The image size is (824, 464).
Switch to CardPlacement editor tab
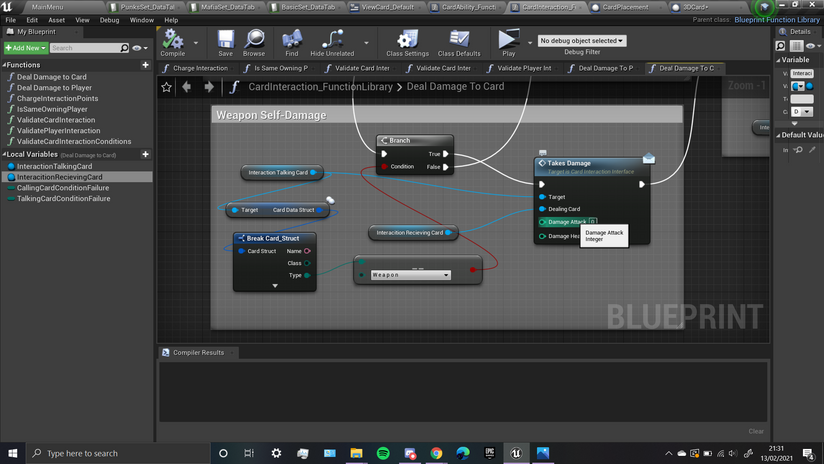point(625,7)
